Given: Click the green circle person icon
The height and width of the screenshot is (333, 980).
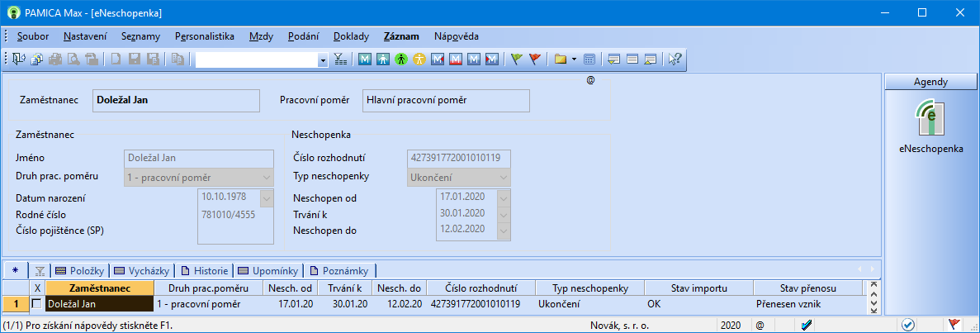Looking at the screenshot, I should pyautogui.click(x=401, y=59).
